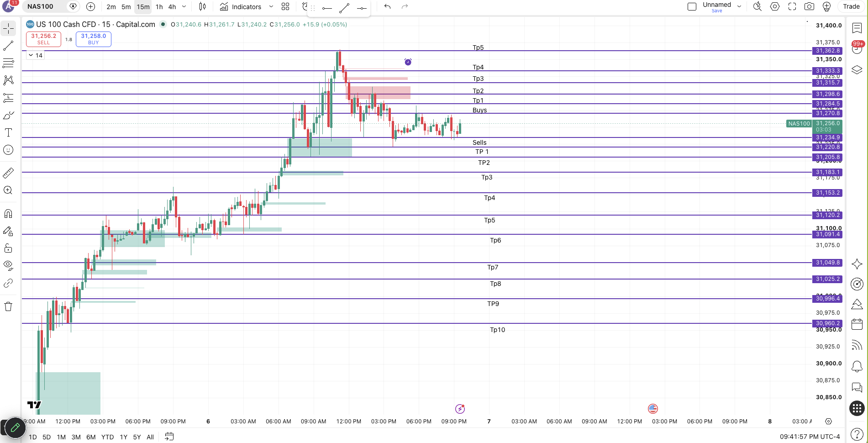Activate the ruler measure tool

click(8, 173)
